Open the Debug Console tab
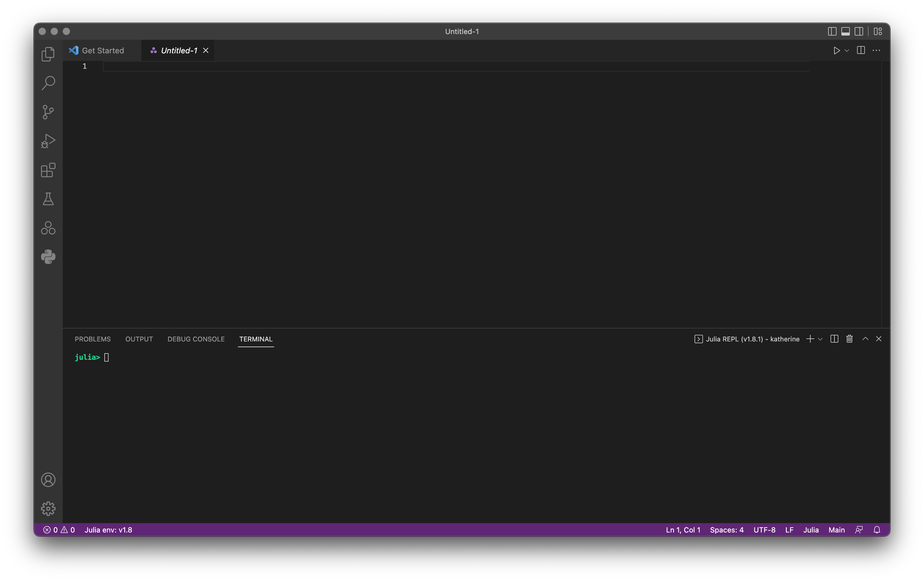The height and width of the screenshot is (581, 924). tap(196, 339)
